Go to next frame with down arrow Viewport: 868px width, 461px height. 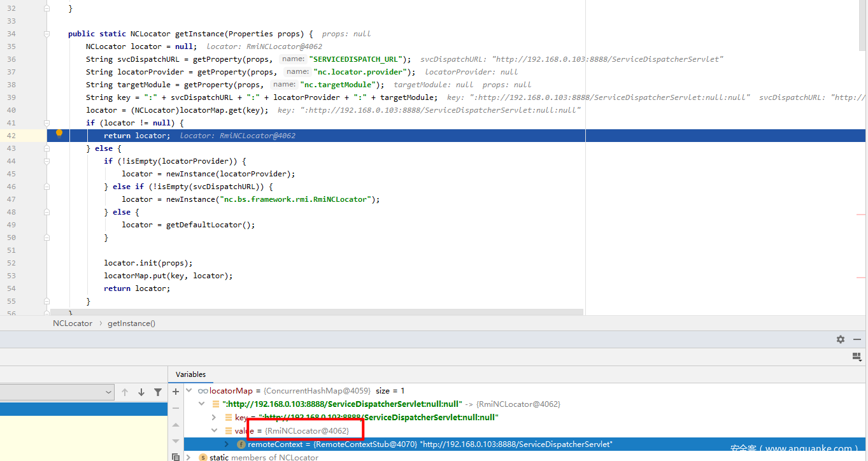point(141,392)
